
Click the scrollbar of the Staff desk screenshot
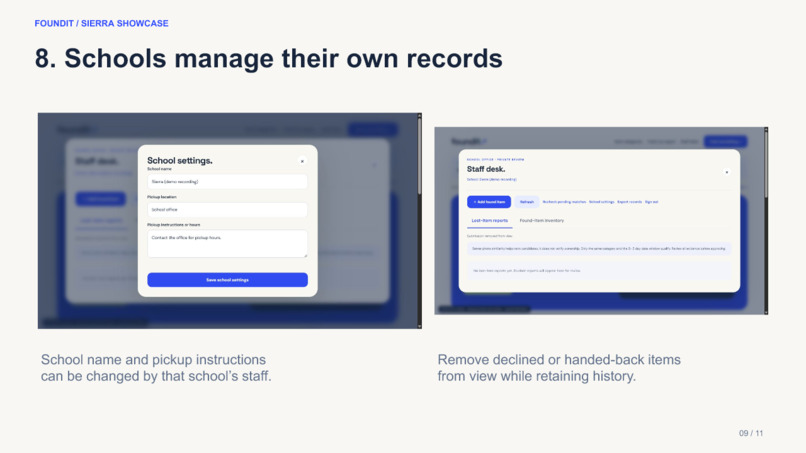[x=766, y=221]
